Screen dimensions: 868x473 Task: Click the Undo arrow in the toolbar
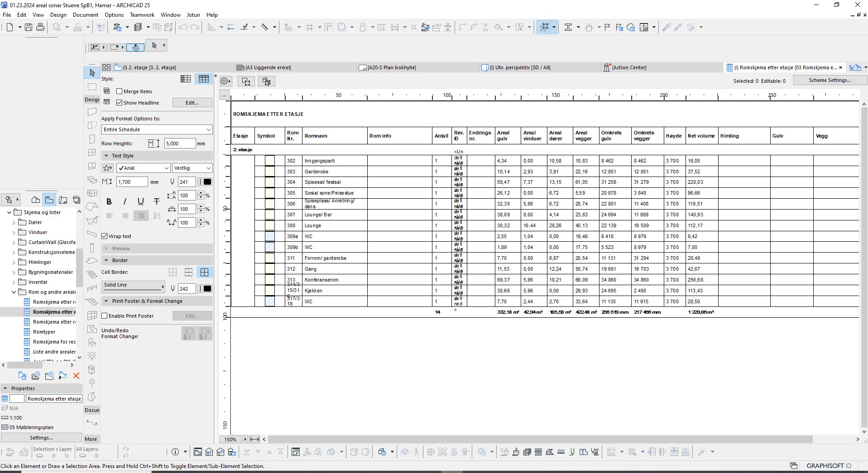point(183,27)
